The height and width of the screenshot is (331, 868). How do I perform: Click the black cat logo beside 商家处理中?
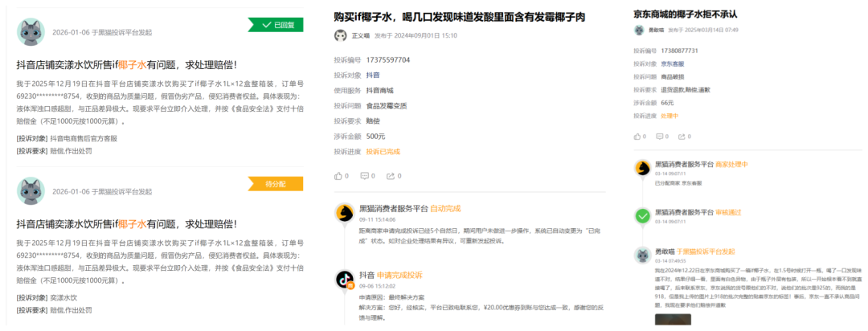(642, 168)
